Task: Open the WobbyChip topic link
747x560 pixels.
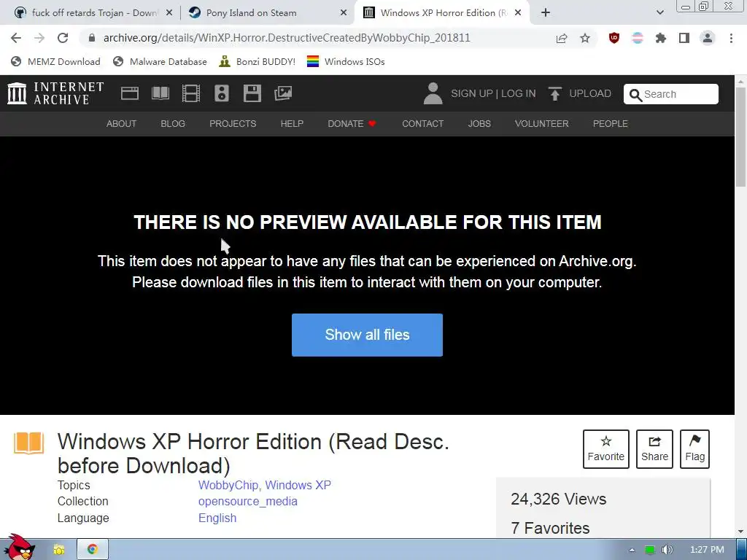Action: point(228,485)
